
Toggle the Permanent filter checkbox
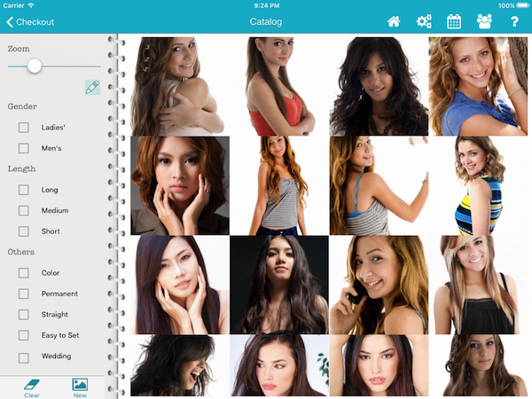pyautogui.click(x=23, y=293)
